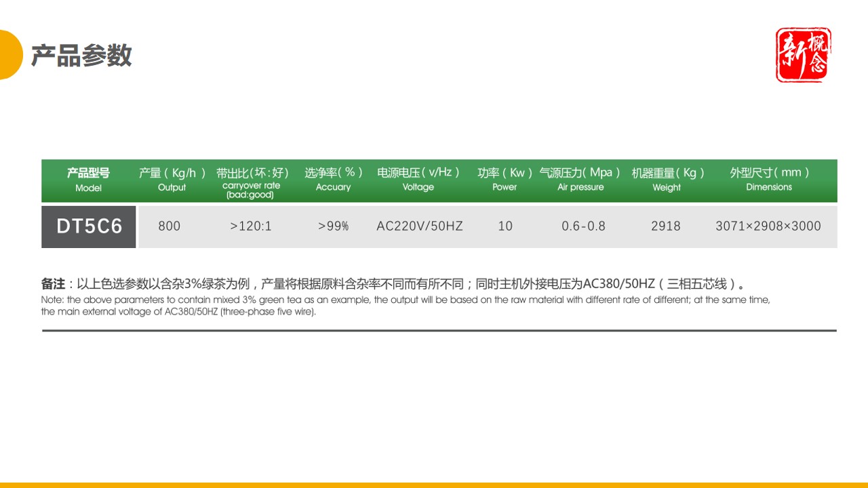The image size is (868, 488).
Task: Click the 2918 weight value
Action: (x=666, y=226)
